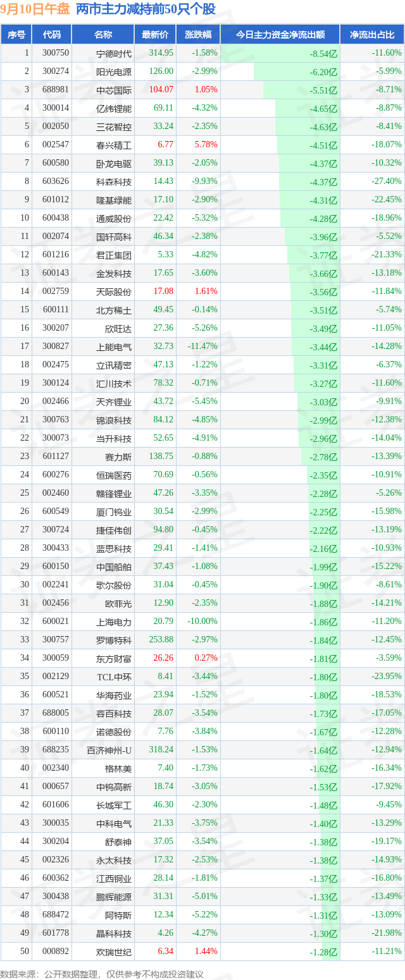The height and width of the screenshot is (980, 405).
Task: Select the stock name 蓝思科技
Action: pos(114,549)
